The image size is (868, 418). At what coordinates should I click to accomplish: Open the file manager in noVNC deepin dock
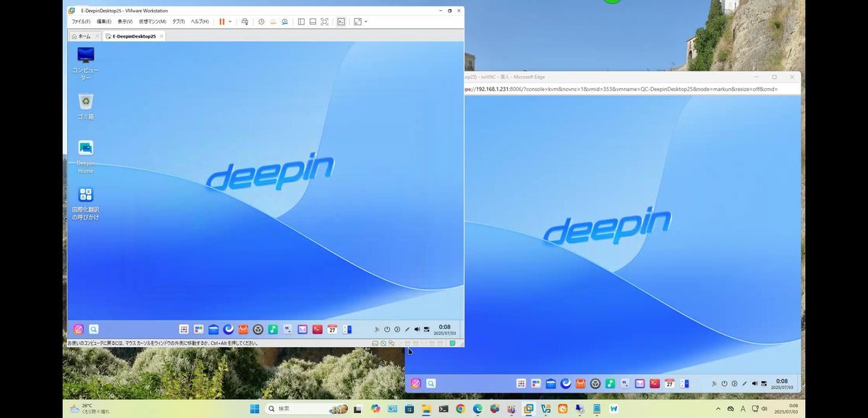click(x=550, y=383)
